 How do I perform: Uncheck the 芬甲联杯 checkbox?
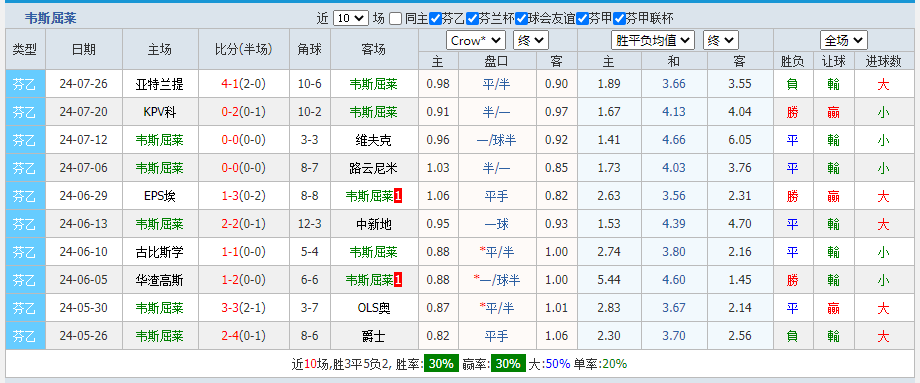pos(619,18)
